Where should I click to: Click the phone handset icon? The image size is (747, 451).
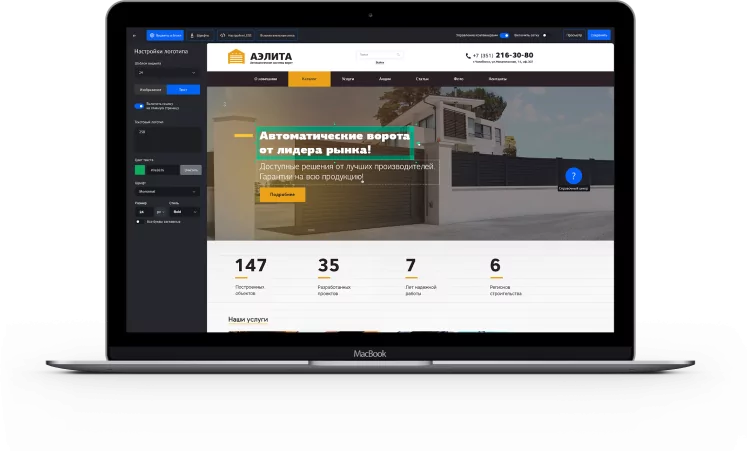click(x=468, y=56)
